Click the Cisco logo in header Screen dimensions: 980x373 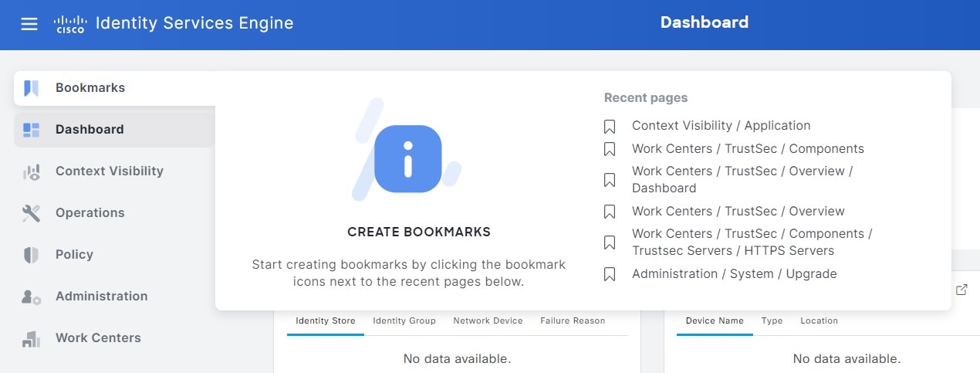(x=70, y=24)
